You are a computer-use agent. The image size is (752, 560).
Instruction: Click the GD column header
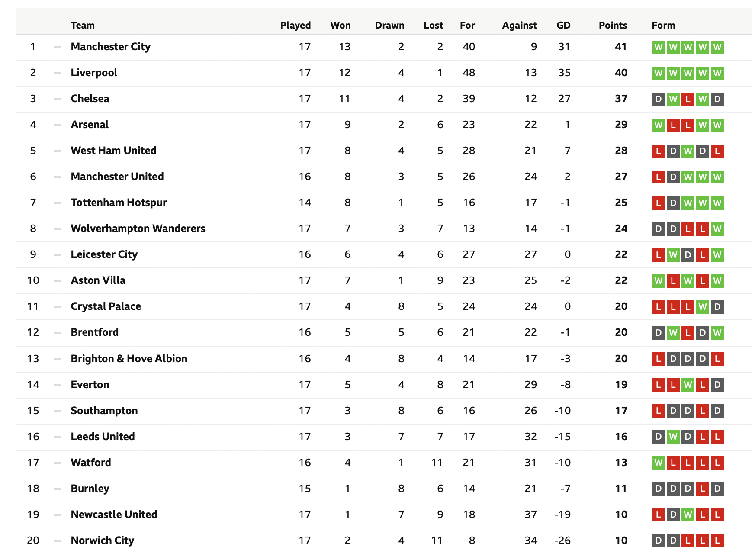[563, 25]
